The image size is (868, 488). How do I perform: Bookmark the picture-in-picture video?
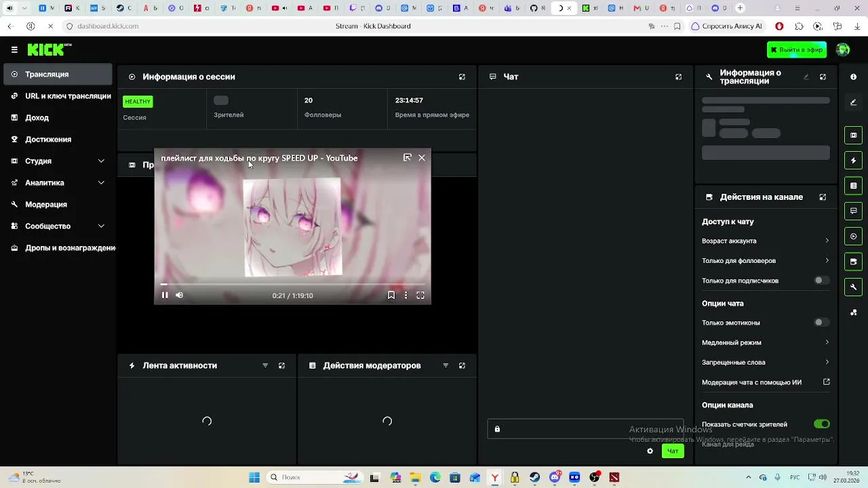point(391,295)
